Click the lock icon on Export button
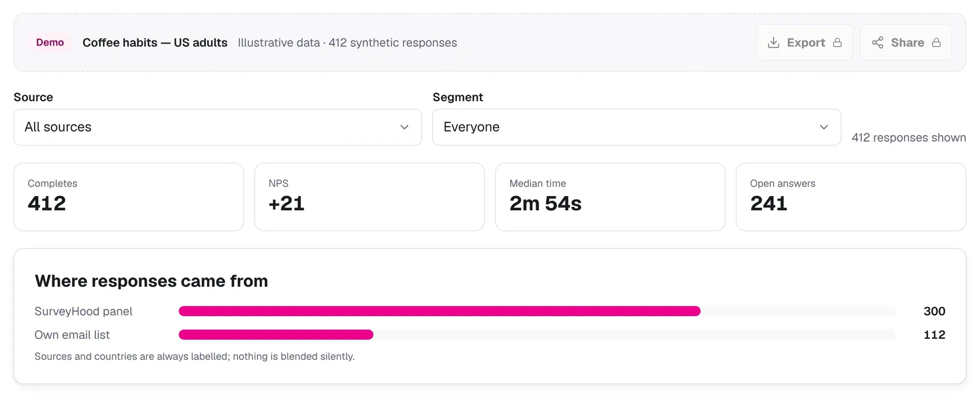The image size is (980, 398). pos(837,43)
